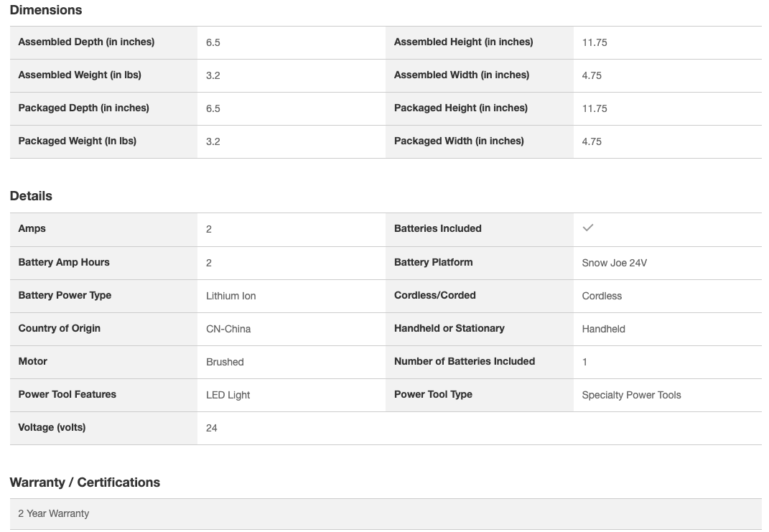
Task: Click the Warranty / Certifications heading
Action: 85,482
